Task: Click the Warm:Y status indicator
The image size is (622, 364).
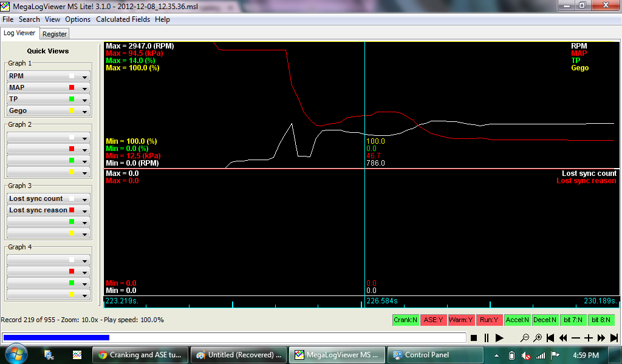Action: 461,320
